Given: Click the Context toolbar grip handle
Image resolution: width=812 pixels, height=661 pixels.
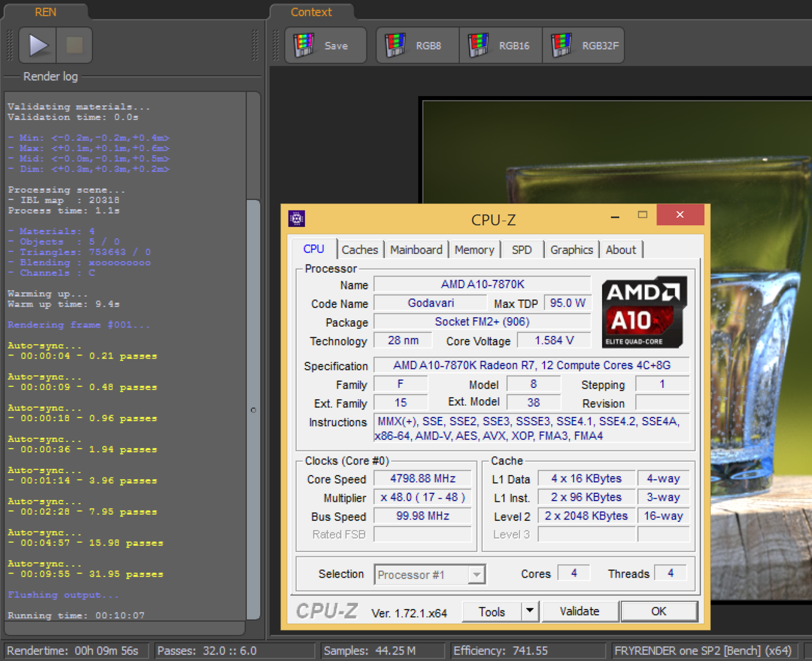Looking at the screenshot, I should [276, 45].
